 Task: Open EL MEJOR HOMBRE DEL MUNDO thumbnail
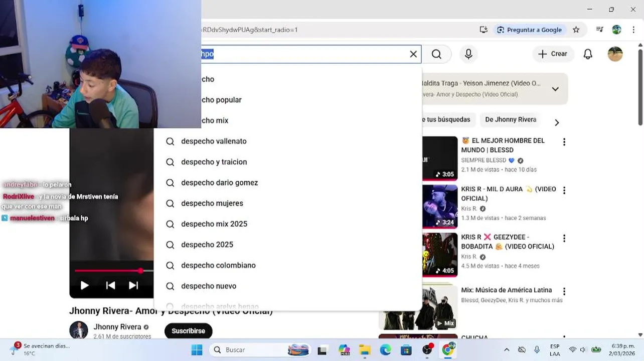click(x=440, y=158)
